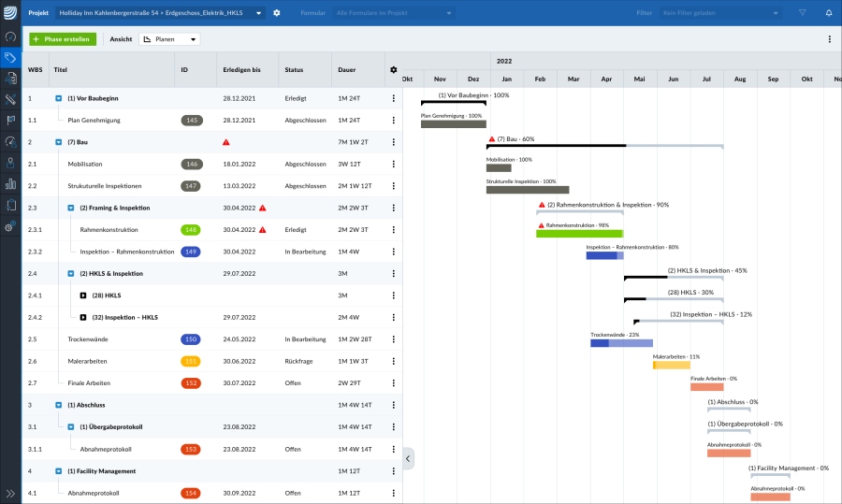Open the clipboard icon in left sidebar
This screenshot has width=842, height=504.
click(10, 205)
